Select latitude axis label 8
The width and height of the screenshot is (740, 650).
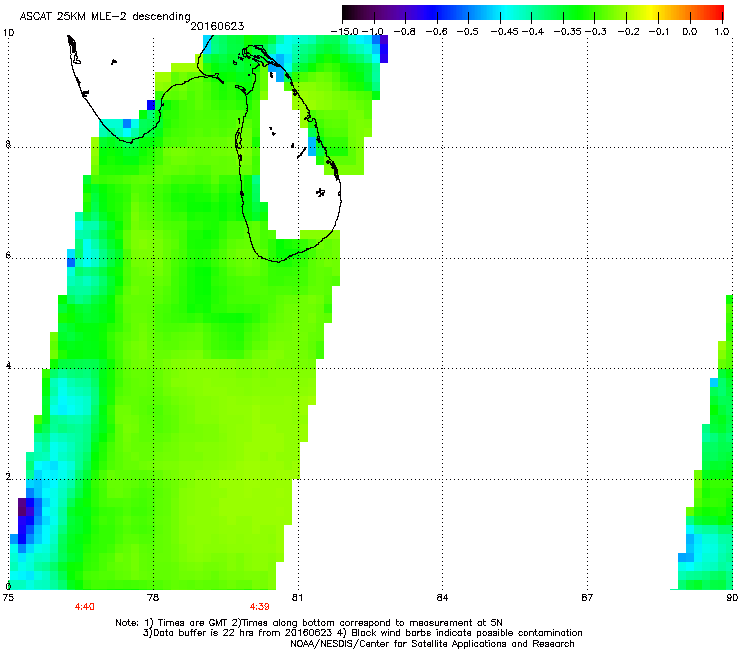(8, 144)
